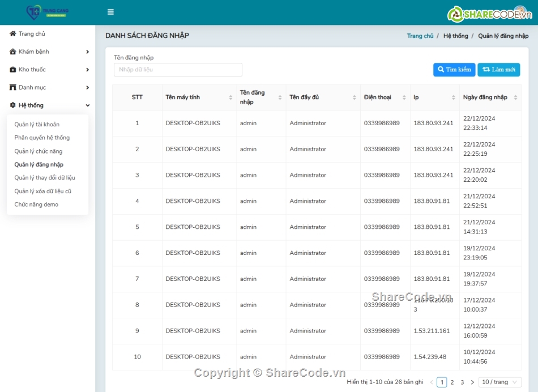Click IP 1.54.239.48 in row 10
The image size is (538, 392).
tap(430, 357)
